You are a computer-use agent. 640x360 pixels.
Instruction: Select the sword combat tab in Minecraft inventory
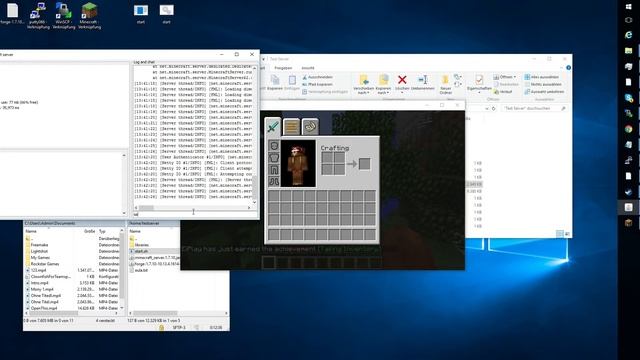273,127
